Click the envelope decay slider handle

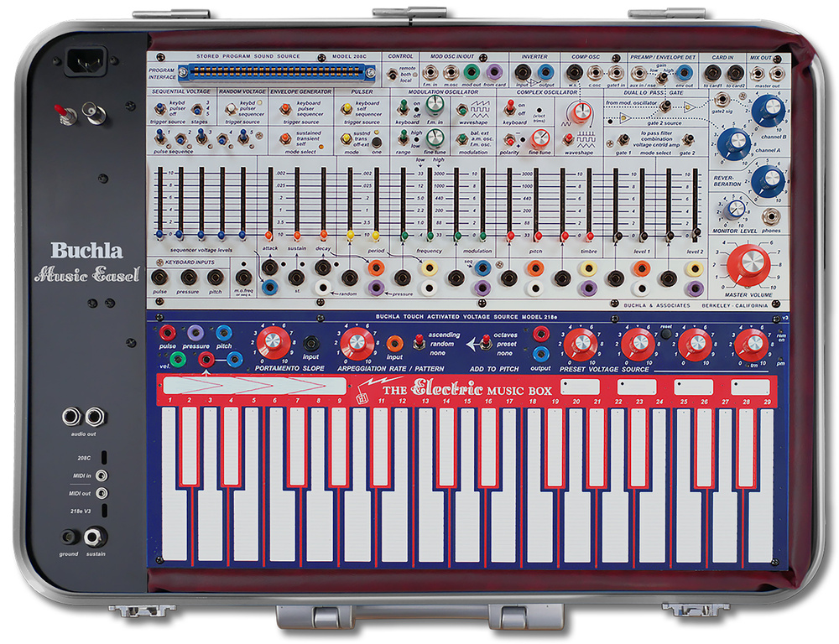click(324, 235)
